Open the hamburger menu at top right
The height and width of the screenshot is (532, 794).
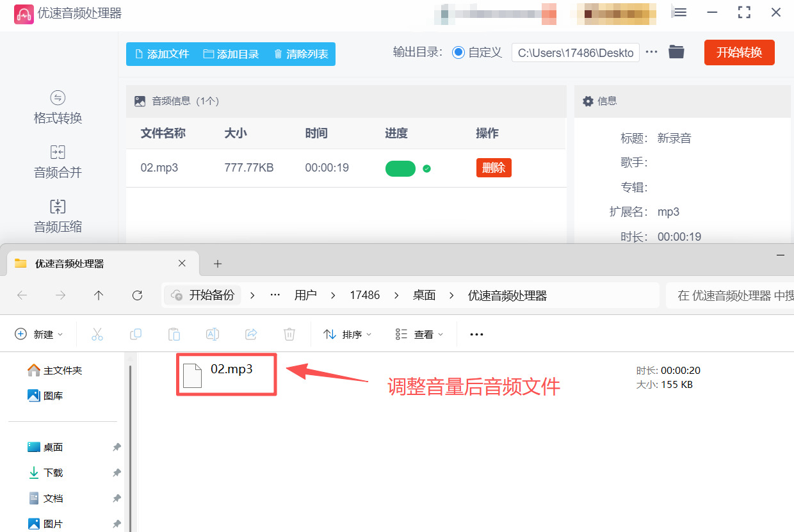coord(679,12)
